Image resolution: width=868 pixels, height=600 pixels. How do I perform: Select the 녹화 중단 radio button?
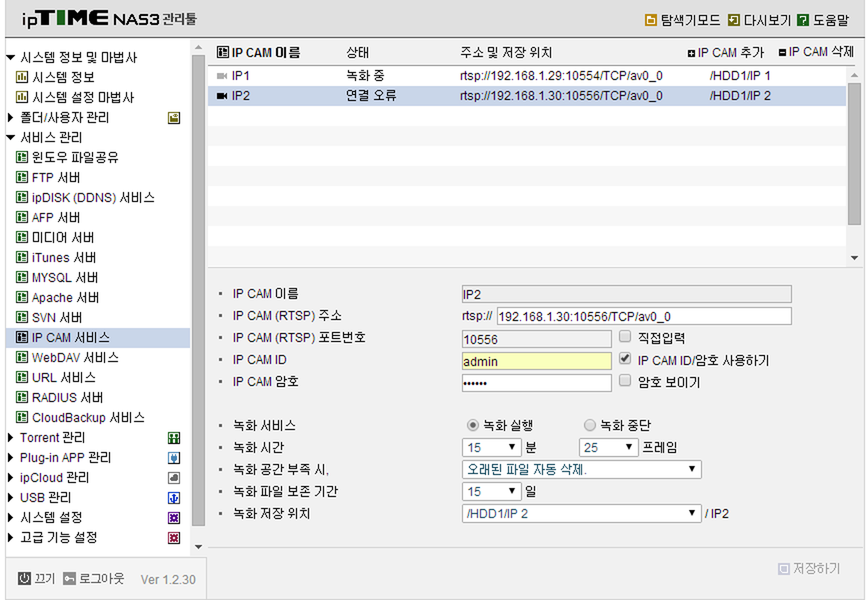589,425
